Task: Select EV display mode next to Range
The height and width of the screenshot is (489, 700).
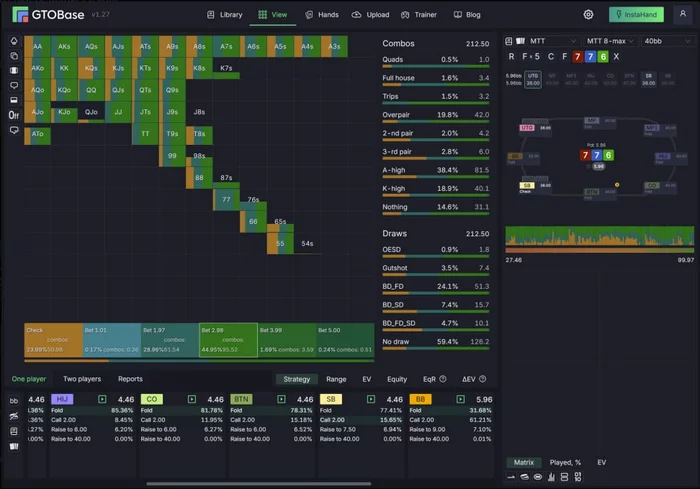Action: coord(367,379)
